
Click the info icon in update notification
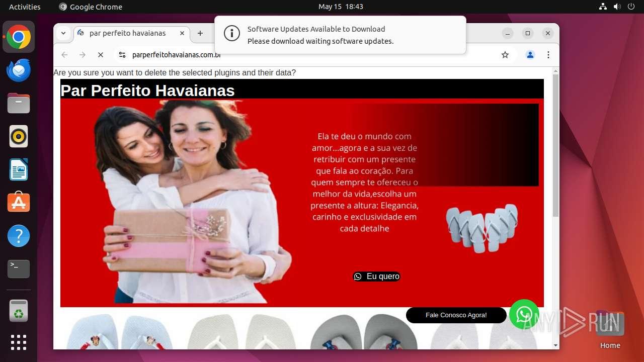[232, 34]
